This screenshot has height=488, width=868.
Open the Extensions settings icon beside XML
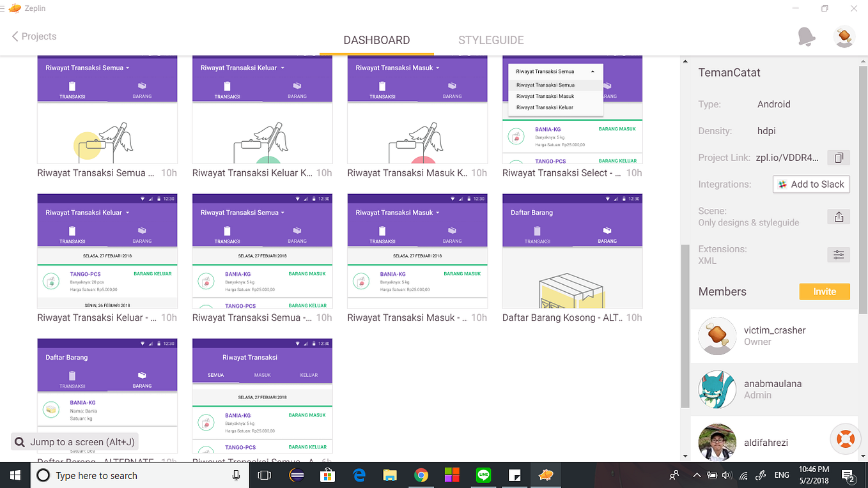(x=839, y=254)
